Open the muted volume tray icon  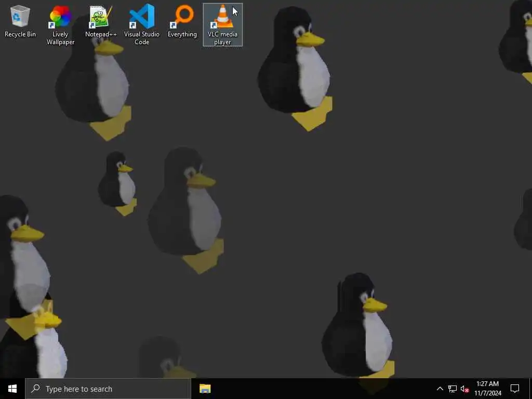point(464,389)
